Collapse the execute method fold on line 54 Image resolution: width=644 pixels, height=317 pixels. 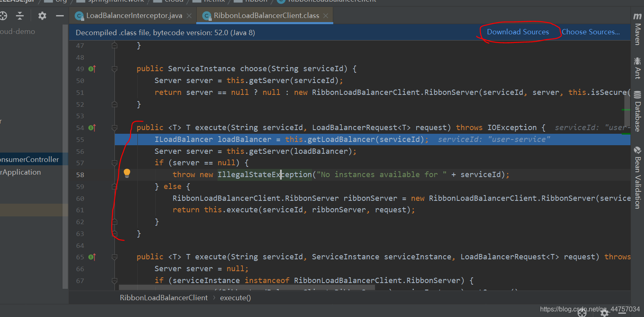(114, 128)
